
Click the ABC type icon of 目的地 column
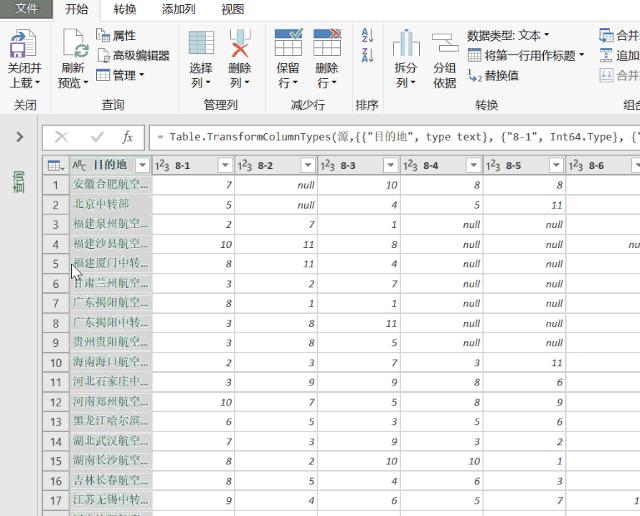pos(79,165)
